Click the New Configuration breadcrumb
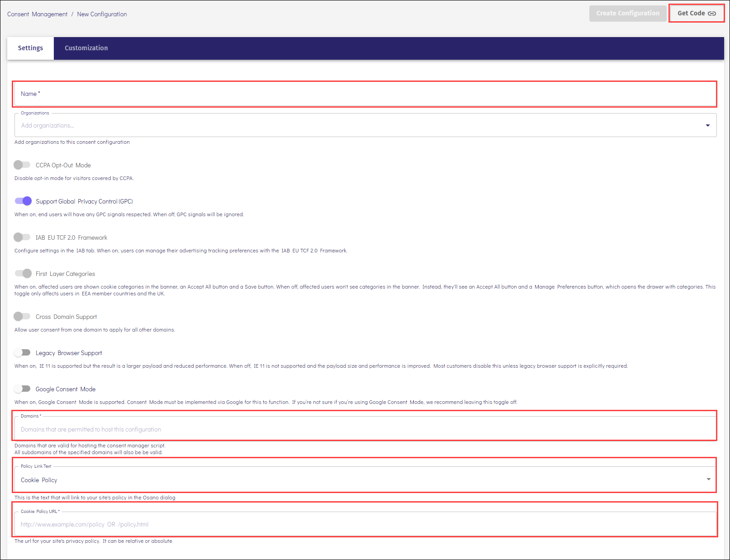730x560 pixels. click(x=102, y=14)
